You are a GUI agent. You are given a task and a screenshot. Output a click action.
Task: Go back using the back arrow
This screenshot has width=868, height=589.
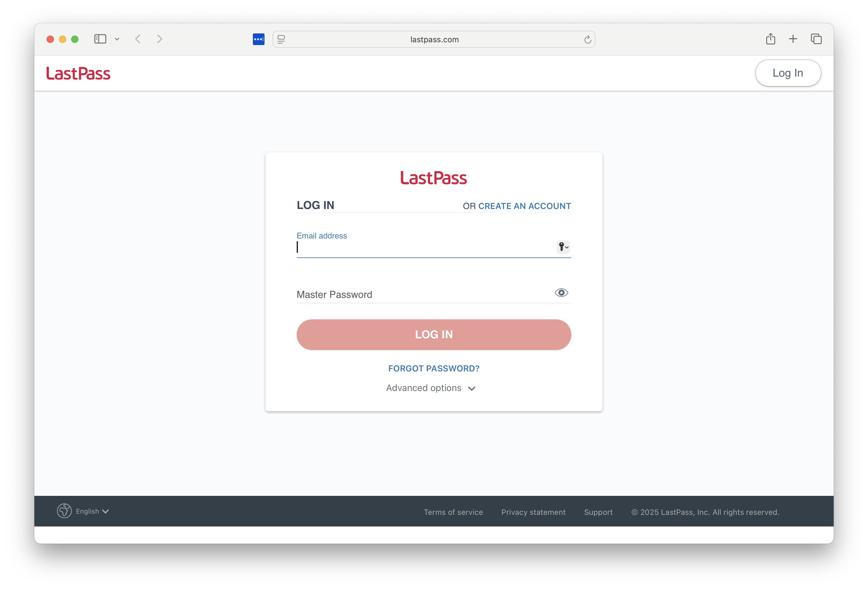pos(138,39)
